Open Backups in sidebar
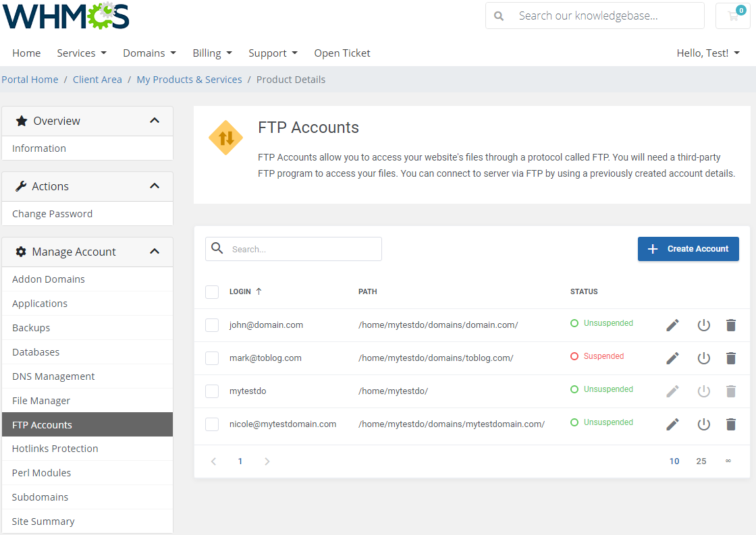This screenshot has height=535, width=756. [x=87, y=328]
